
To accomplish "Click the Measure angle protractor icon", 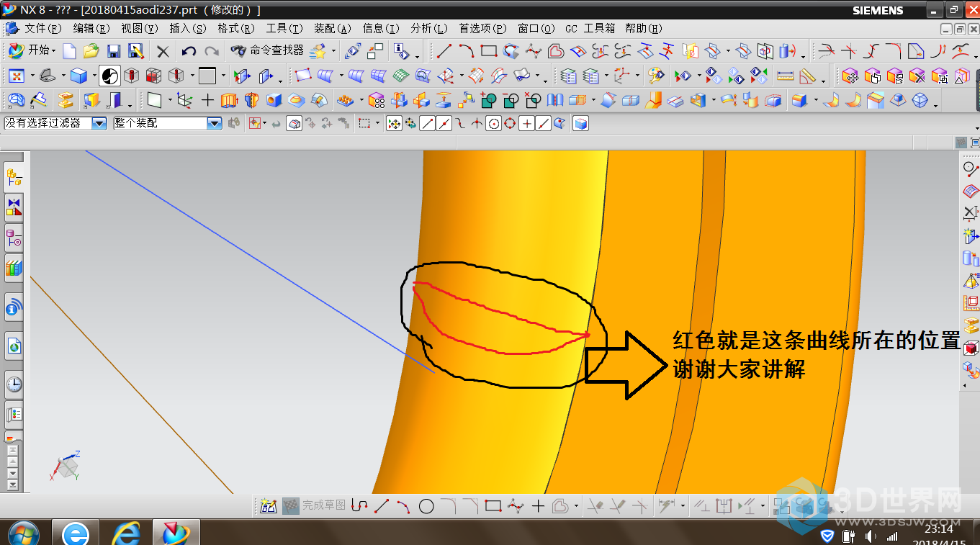I will pyautogui.click(x=808, y=76).
